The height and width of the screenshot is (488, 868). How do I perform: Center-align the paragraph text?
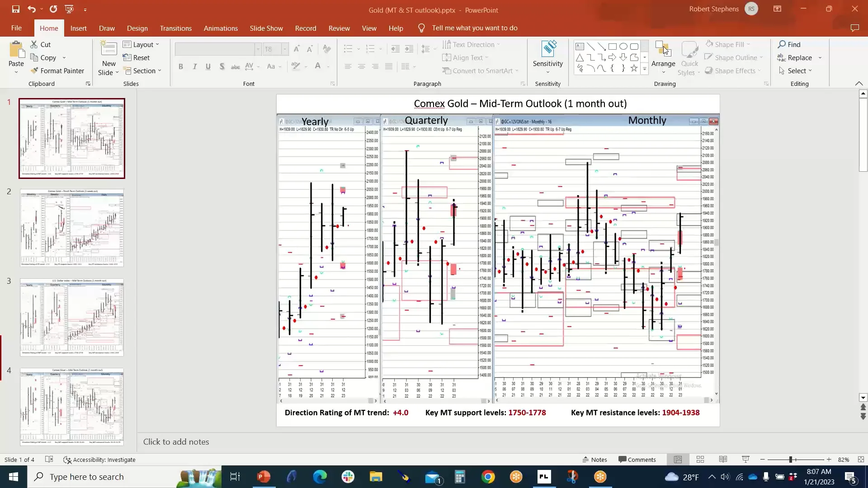click(362, 66)
